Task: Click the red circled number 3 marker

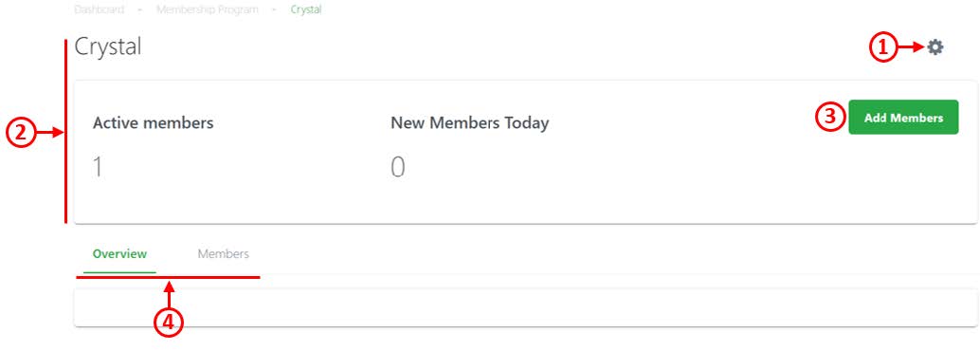Action: tap(829, 118)
